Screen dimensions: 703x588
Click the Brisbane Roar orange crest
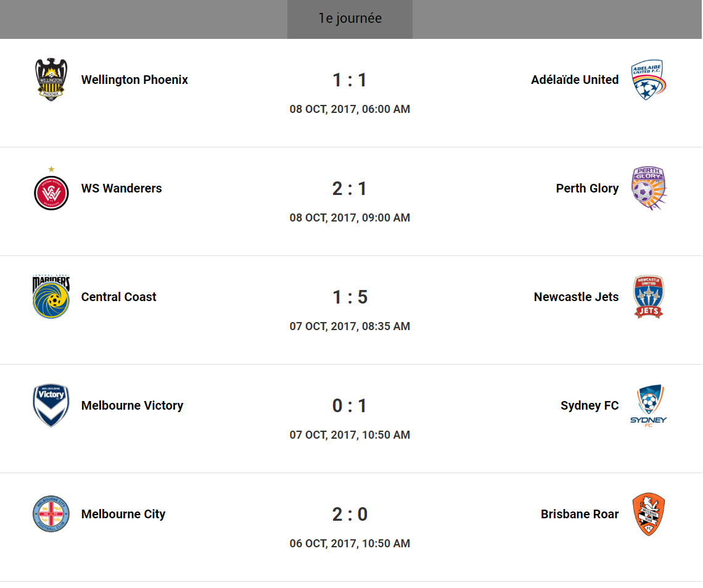coord(649,514)
